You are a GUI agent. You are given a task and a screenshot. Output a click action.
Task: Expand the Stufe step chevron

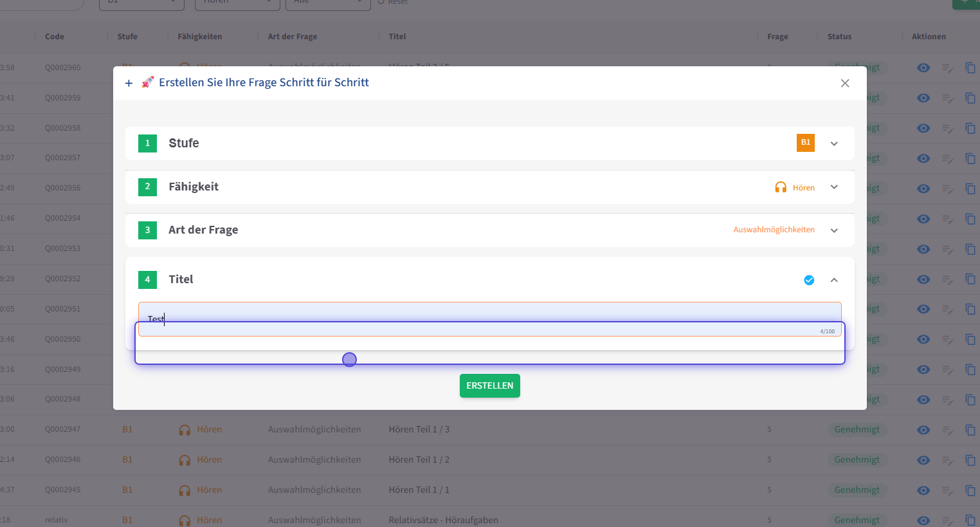coord(834,143)
